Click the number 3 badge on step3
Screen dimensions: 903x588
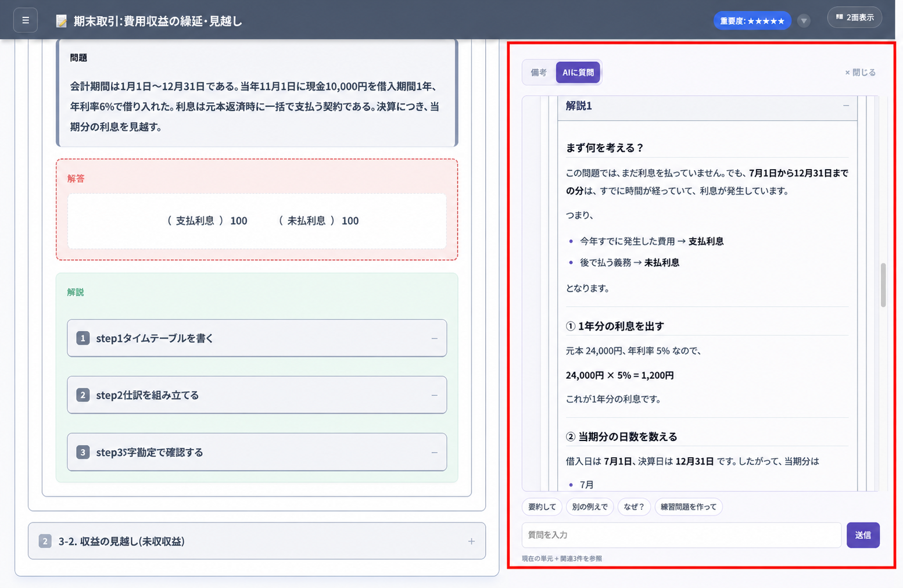click(83, 452)
